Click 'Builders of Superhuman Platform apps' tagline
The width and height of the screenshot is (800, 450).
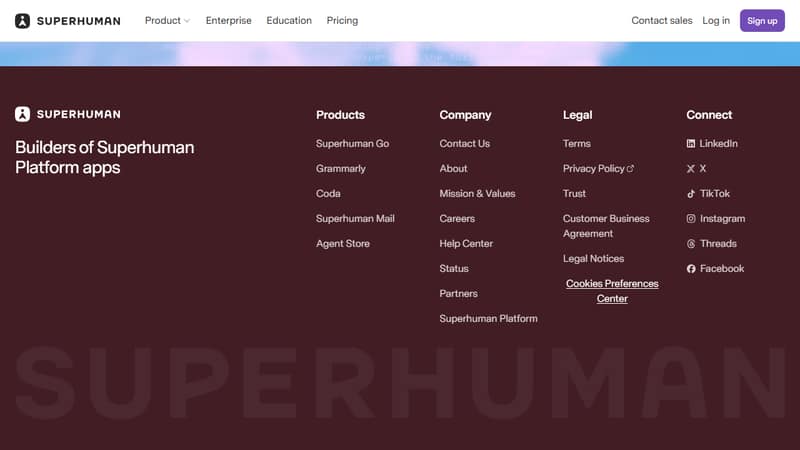(105, 158)
